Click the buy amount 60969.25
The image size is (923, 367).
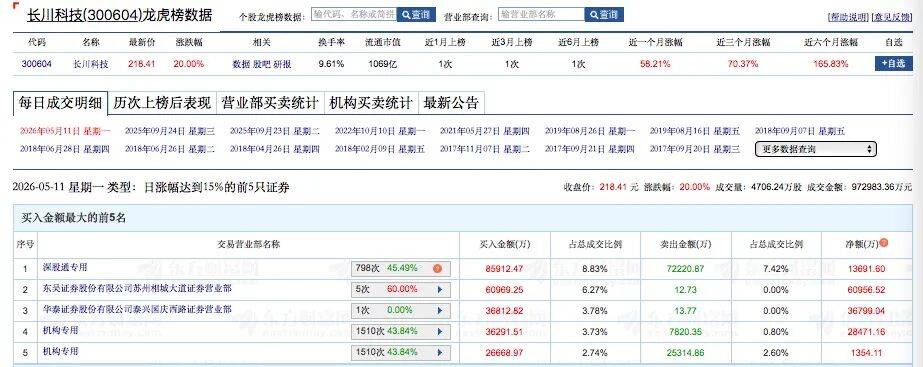[504, 290]
